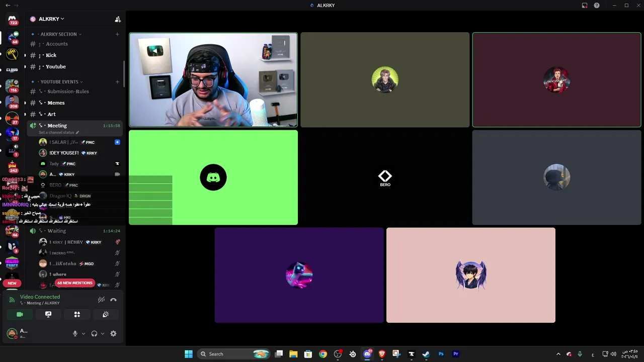
Task: Mute microphone in user panel
Action: [x=75, y=333]
